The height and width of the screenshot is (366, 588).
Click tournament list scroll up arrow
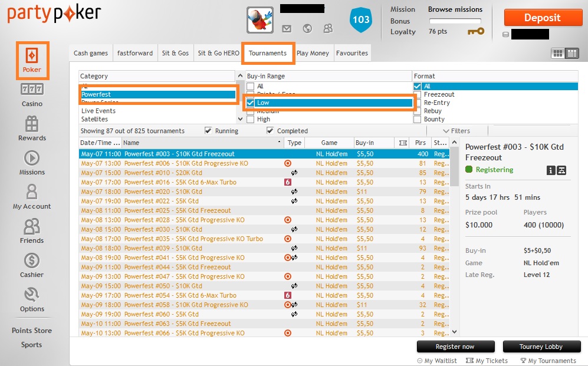[455, 143]
